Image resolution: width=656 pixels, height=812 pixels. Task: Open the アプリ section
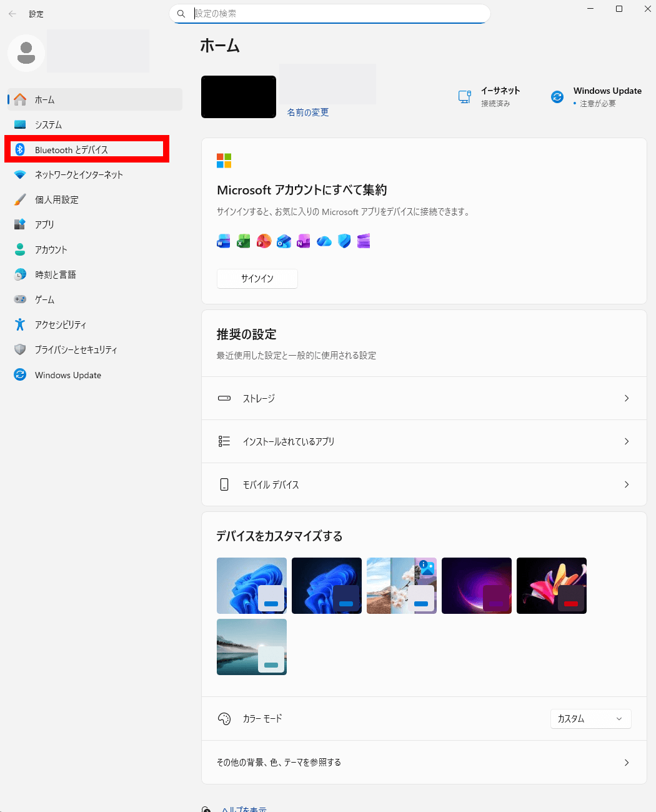95,224
